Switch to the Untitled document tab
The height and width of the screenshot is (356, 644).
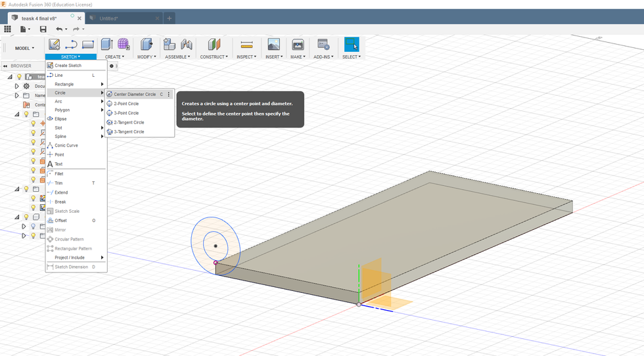108,18
